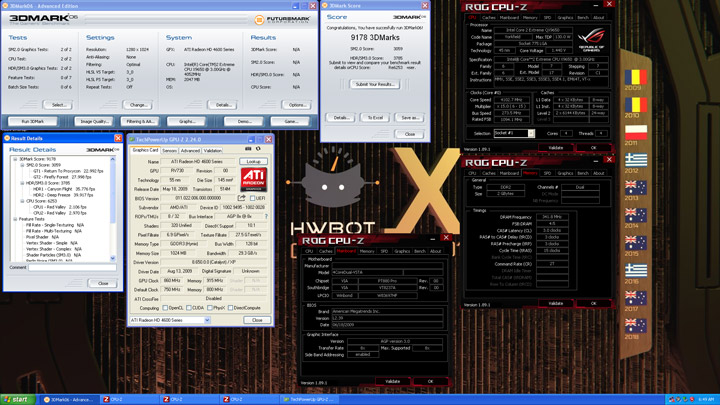This screenshot has width=720, height=405.
Task: Click the Lookup button in GPU-Z
Action: [x=253, y=162]
